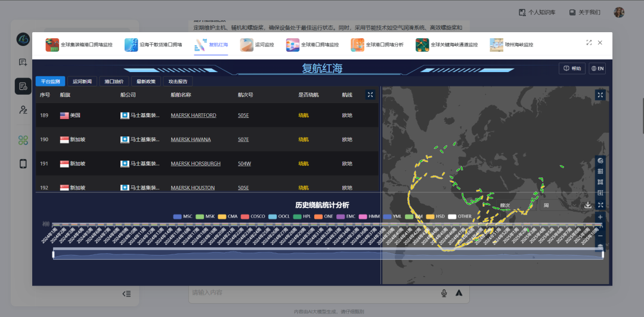
Task: Zoom out the map with minus button
Action: (600, 236)
